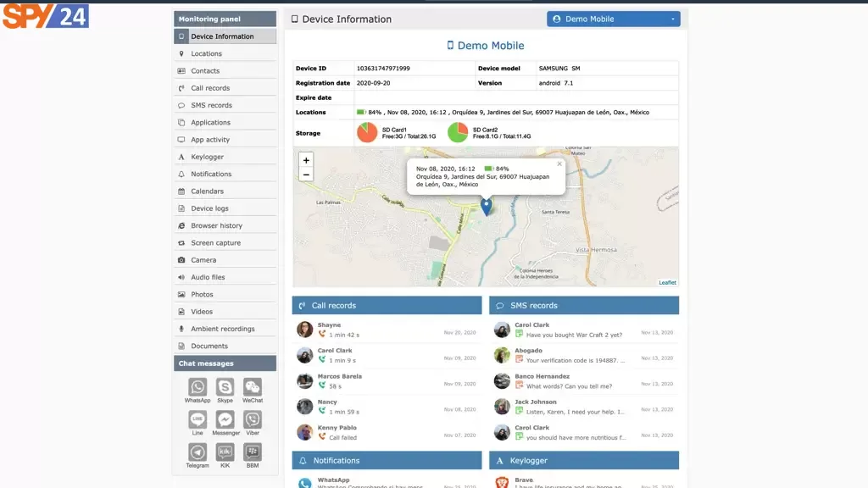Click the Notifications panel bell icon
The image size is (868, 488).
coord(303,460)
